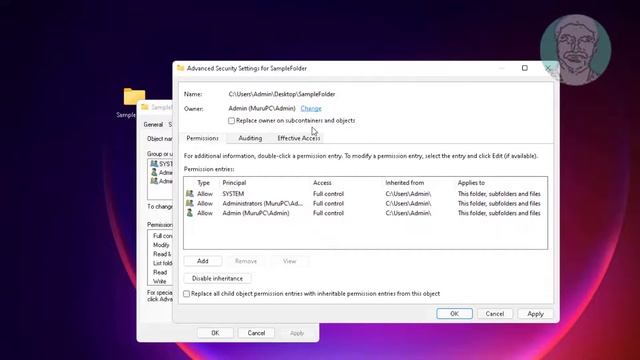Select Read in Properties permissions list
The height and width of the screenshot is (360, 640).
160,272
